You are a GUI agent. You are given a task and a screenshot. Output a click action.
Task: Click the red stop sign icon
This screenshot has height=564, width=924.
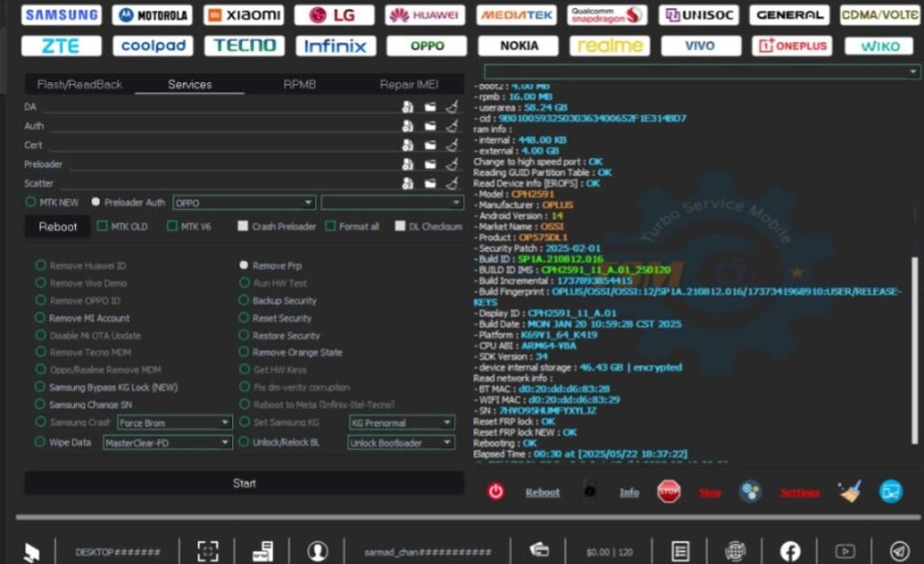click(669, 491)
